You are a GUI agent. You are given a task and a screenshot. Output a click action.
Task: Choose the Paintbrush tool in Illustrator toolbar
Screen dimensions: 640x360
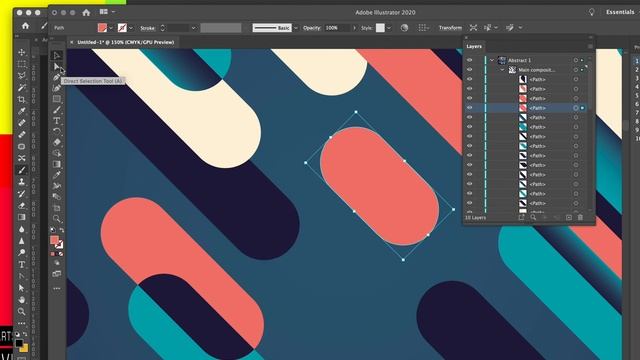(57, 109)
